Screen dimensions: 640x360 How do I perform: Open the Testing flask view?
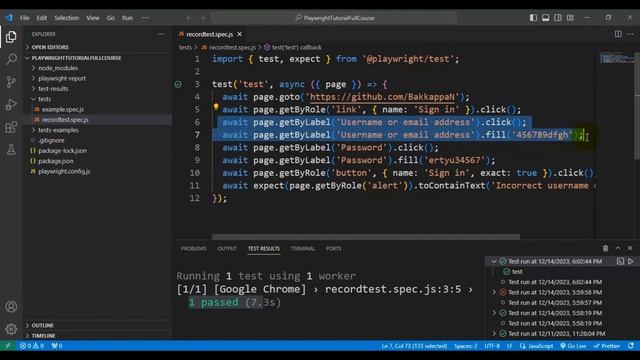11,149
